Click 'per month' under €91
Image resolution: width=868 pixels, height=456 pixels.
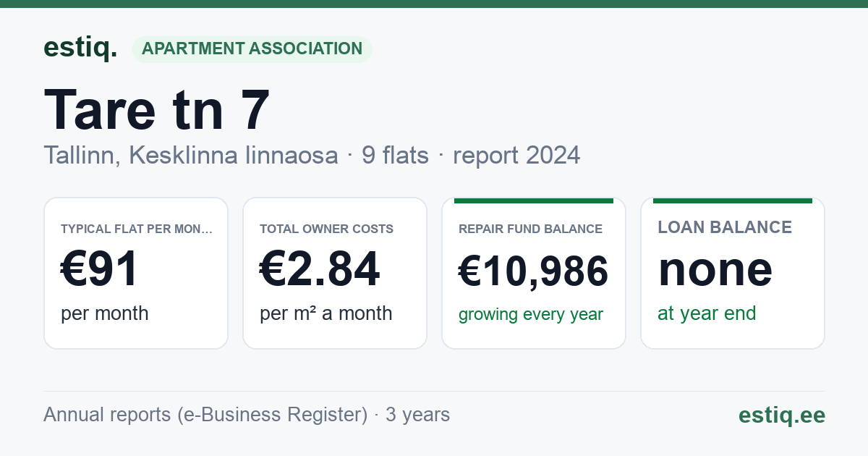pos(105,313)
